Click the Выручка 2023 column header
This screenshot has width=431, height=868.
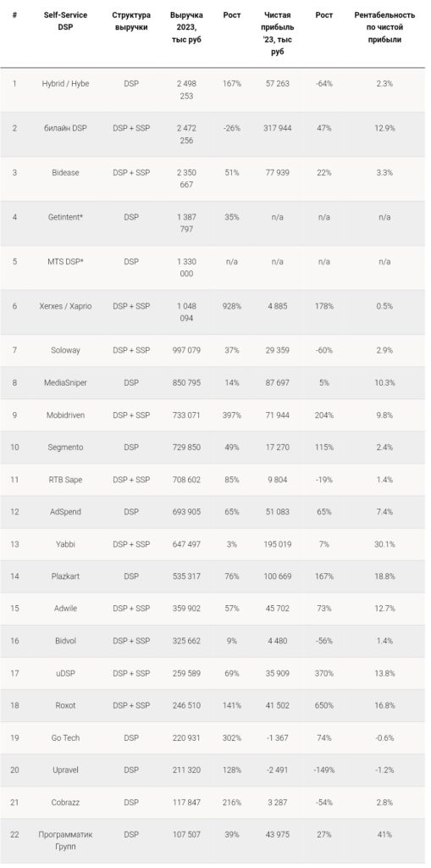[x=186, y=27]
